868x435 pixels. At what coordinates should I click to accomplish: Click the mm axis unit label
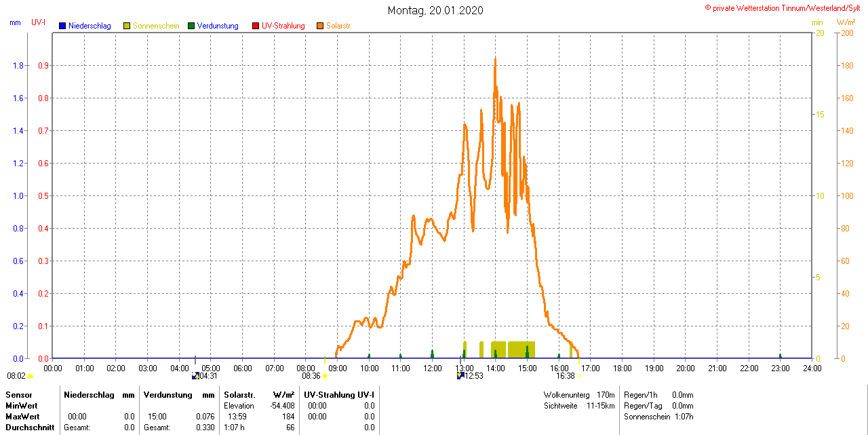(x=16, y=22)
